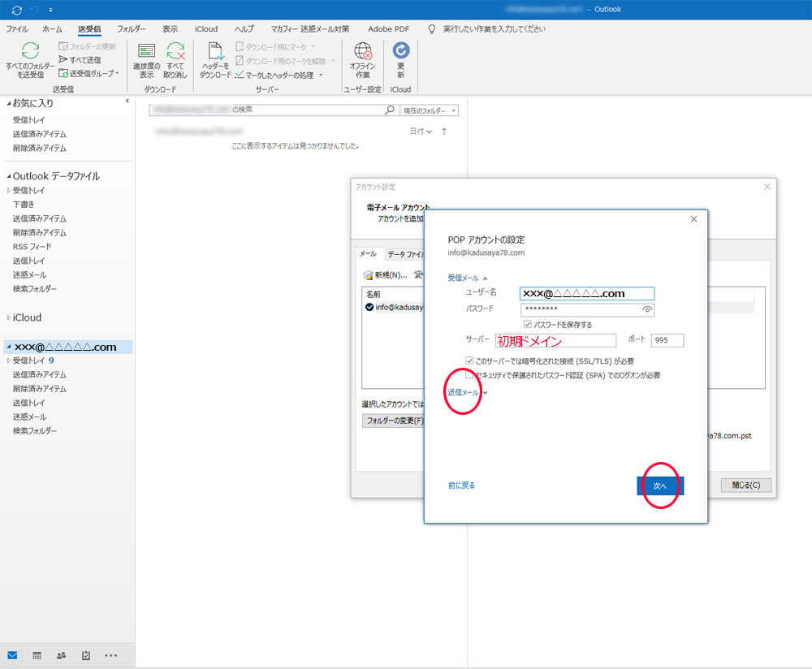The height and width of the screenshot is (669, 812).
Task: Expand 送信メール section
Action: [x=468, y=392]
